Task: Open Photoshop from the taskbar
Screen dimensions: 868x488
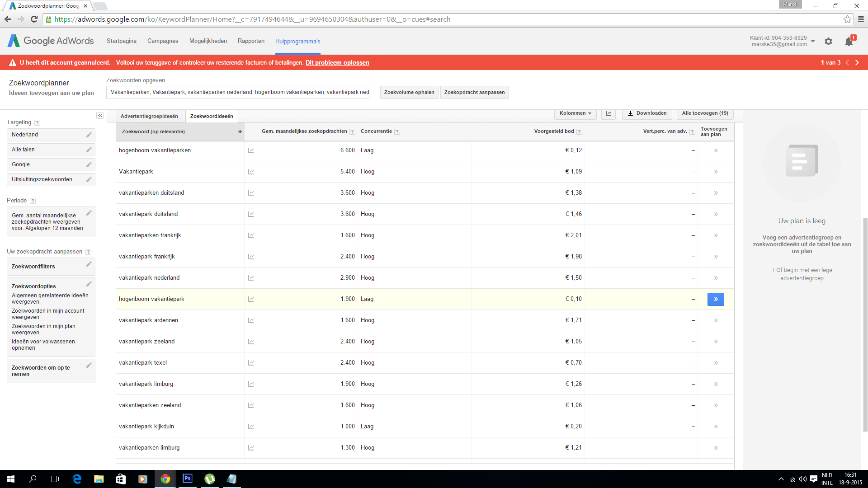Action: click(187, 479)
